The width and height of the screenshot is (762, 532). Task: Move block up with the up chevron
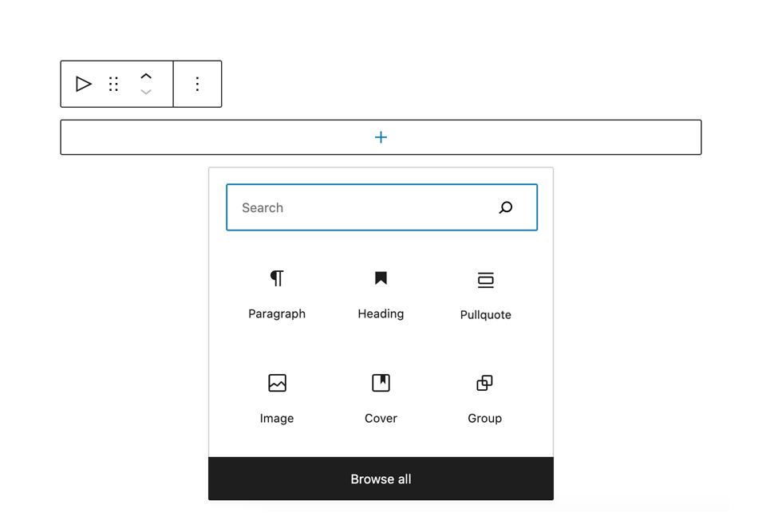coord(146,77)
